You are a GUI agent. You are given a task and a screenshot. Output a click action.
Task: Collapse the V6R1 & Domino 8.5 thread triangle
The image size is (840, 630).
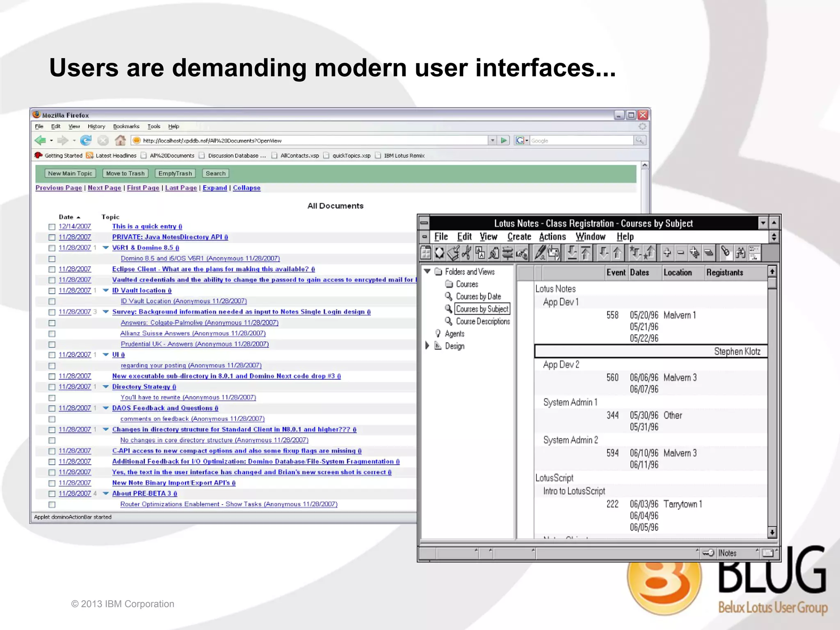point(105,248)
